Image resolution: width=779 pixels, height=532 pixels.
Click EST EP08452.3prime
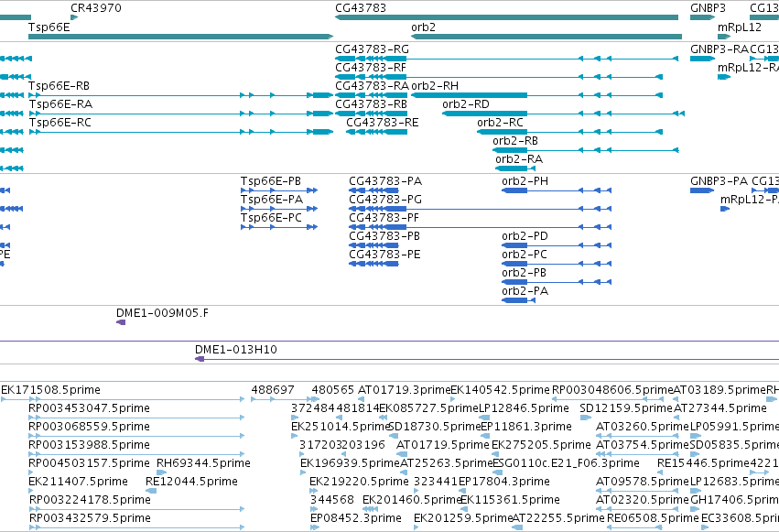coord(315,527)
